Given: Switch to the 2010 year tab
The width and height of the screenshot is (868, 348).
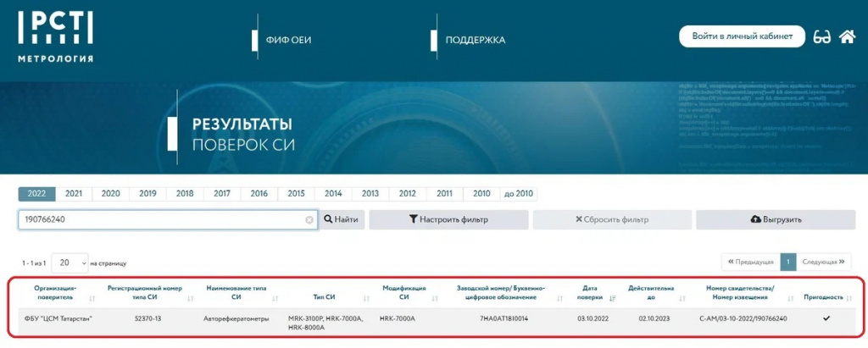Looking at the screenshot, I should pos(481,194).
